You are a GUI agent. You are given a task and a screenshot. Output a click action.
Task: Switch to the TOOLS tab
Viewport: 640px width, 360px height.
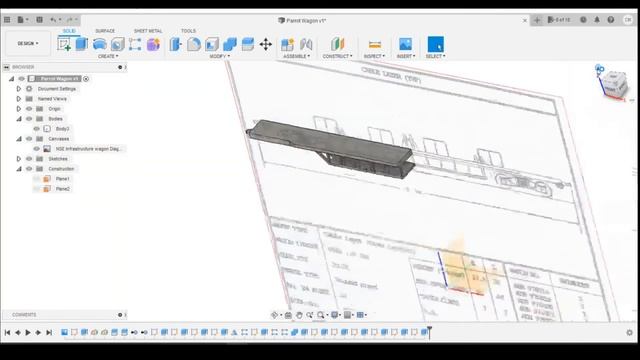[x=188, y=31]
